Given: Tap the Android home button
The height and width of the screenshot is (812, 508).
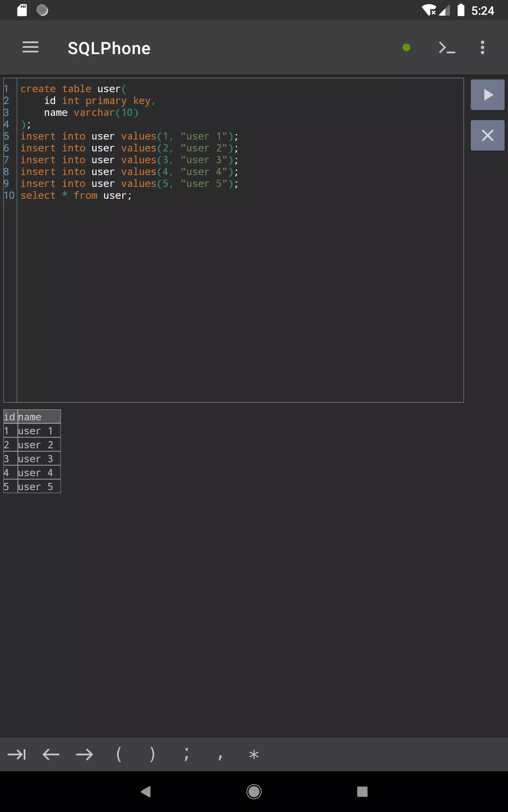Looking at the screenshot, I should click(254, 792).
